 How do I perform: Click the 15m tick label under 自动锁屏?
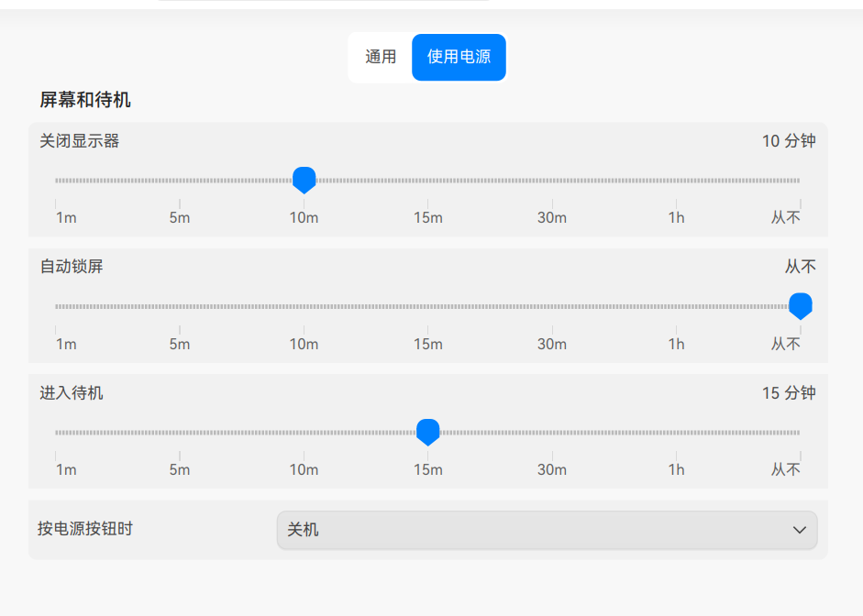click(428, 345)
